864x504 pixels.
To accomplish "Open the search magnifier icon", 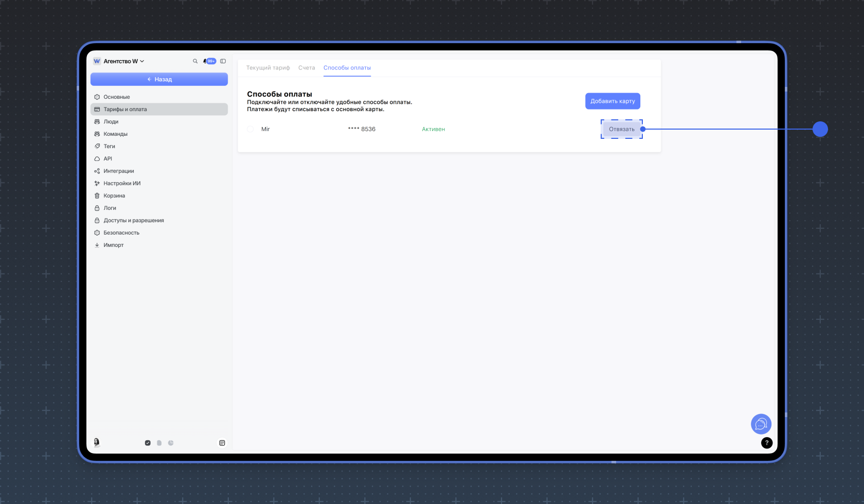I will pyautogui.click(x=195, y=61).
